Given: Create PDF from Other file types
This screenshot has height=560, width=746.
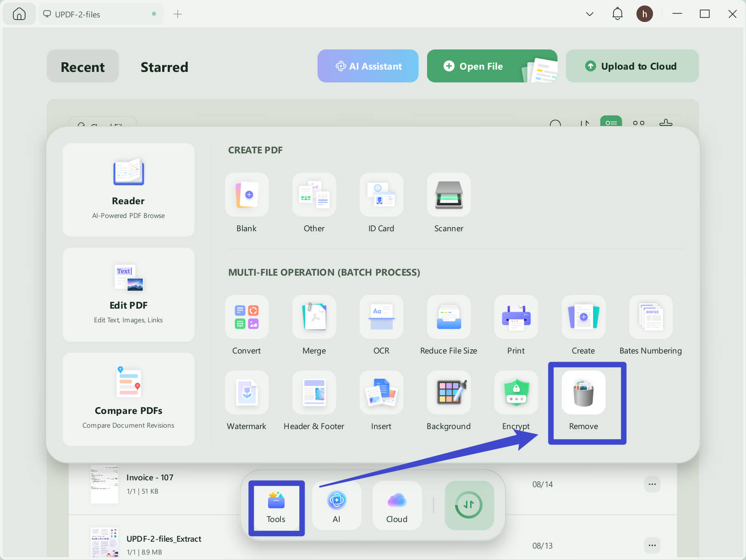Looking at the screenshot, I should [x=314, y=195].
